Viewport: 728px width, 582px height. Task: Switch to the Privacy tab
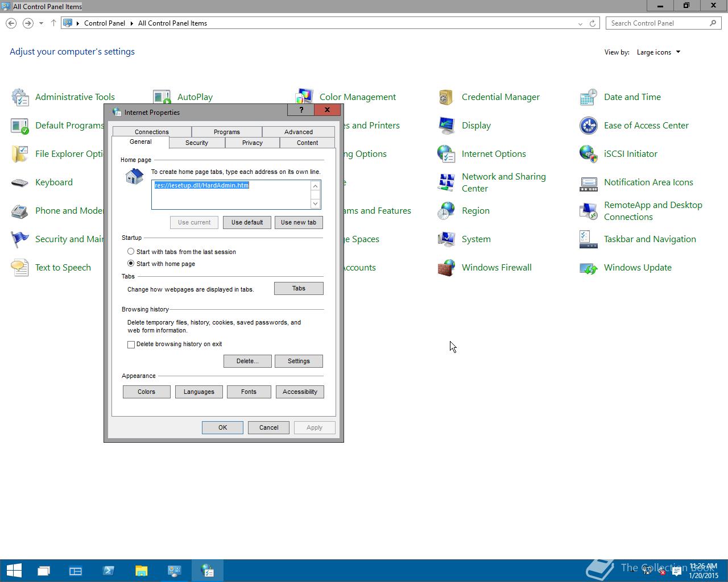[252, 143]
